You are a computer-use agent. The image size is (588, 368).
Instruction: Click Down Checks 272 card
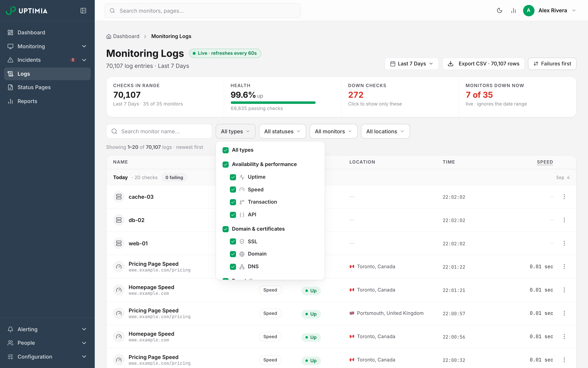400,97
